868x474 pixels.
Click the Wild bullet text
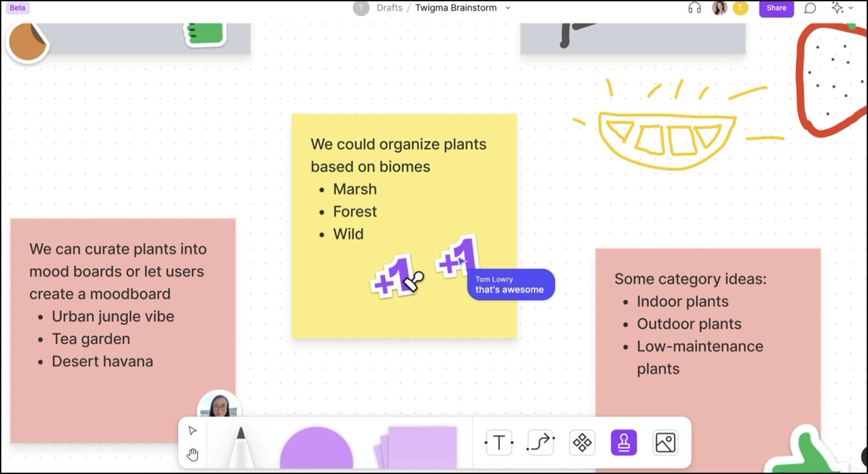pos(348,234)
